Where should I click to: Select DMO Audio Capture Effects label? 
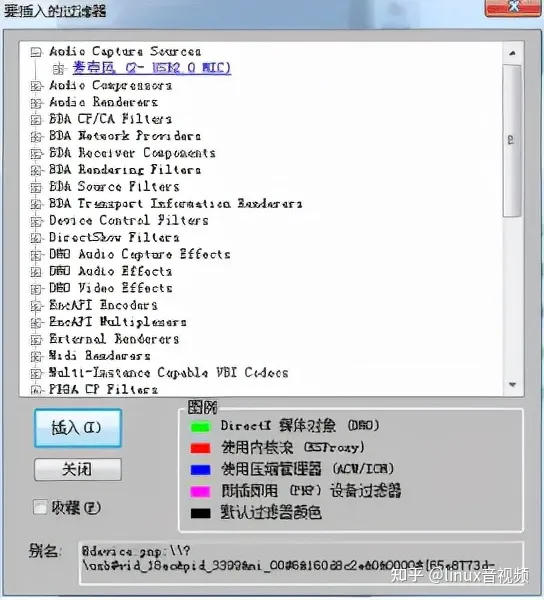[x=140, y=254]
